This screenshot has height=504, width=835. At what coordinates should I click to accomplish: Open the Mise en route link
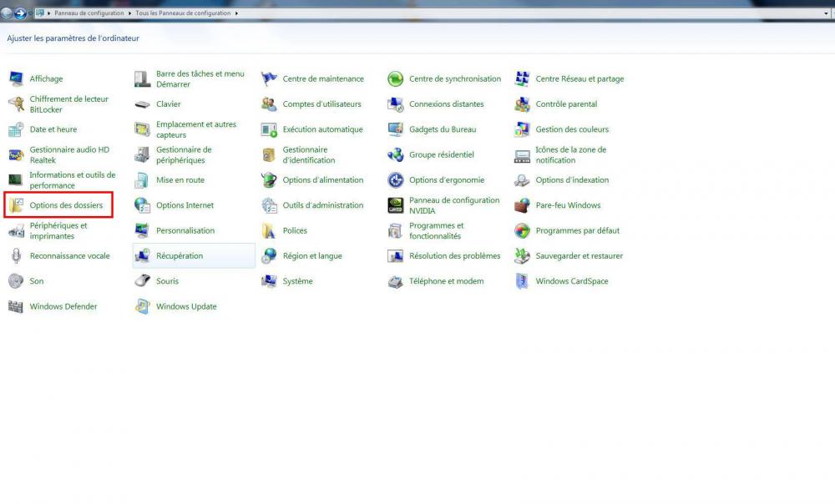coord(180,180)
